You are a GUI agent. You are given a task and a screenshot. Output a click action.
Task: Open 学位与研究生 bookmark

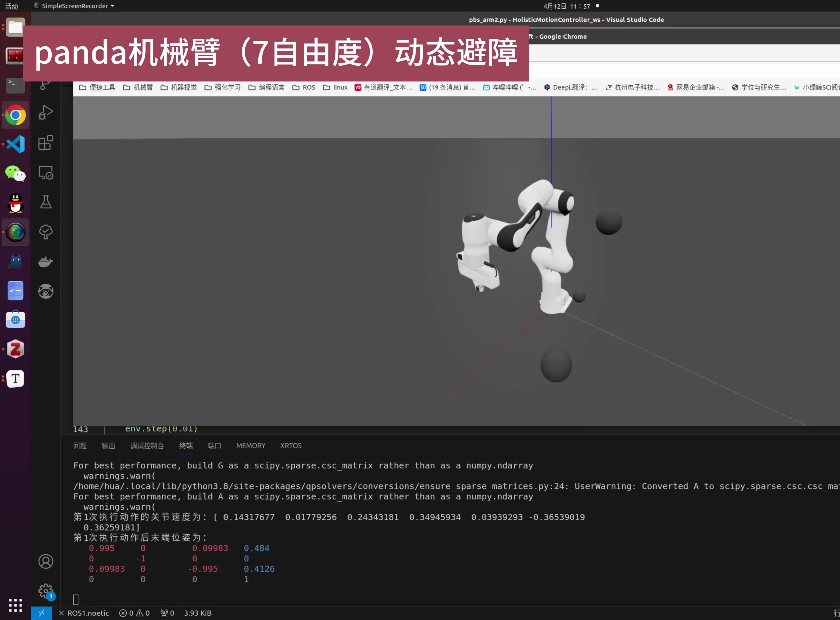759,88
